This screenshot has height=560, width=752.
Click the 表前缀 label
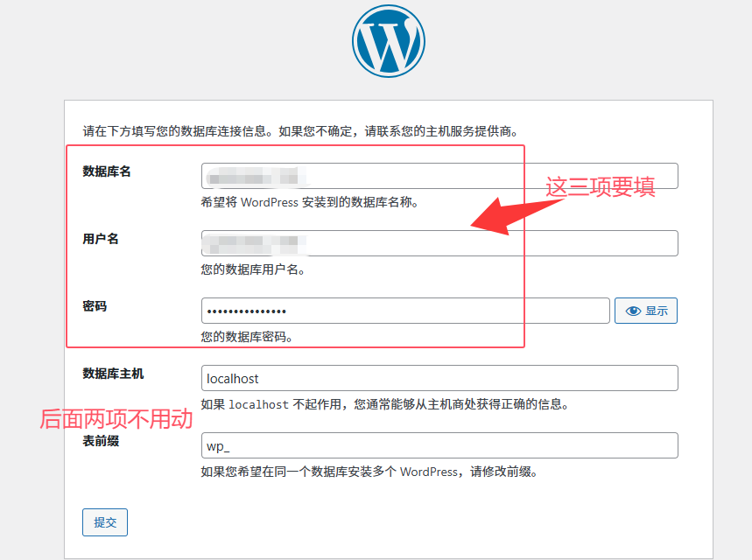[x=101, y=441]
